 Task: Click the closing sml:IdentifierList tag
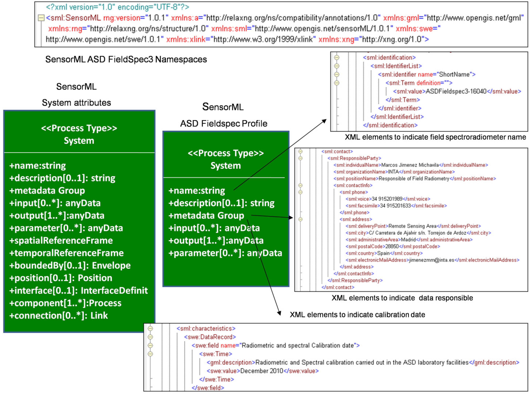click(397, 117)
